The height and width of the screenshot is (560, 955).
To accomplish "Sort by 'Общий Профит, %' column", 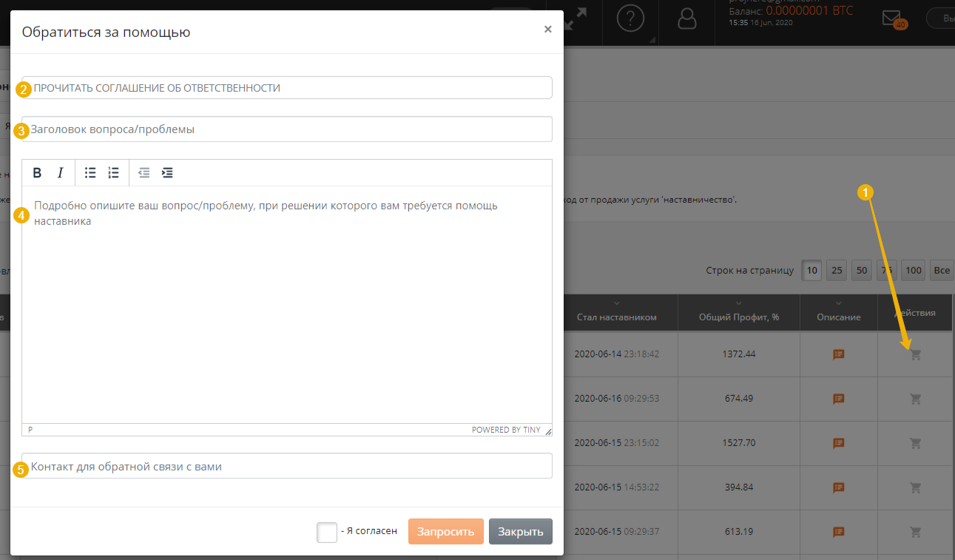I will point(738,317).
